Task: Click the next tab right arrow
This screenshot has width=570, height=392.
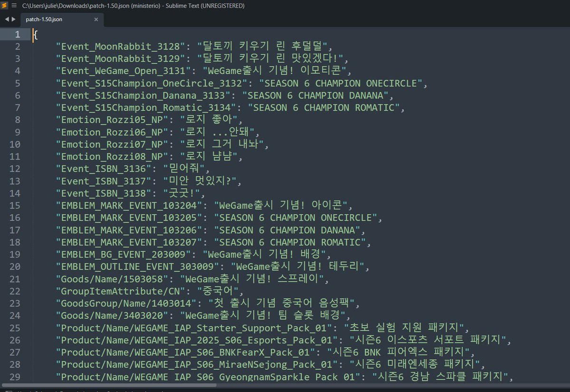Action: (14, 20)
